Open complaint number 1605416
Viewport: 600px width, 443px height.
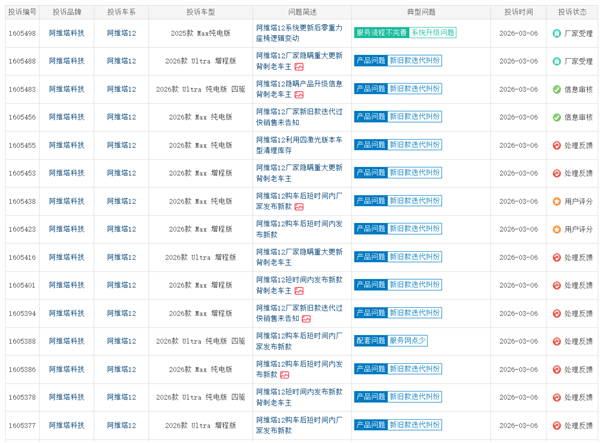click(x=22, y=257)
